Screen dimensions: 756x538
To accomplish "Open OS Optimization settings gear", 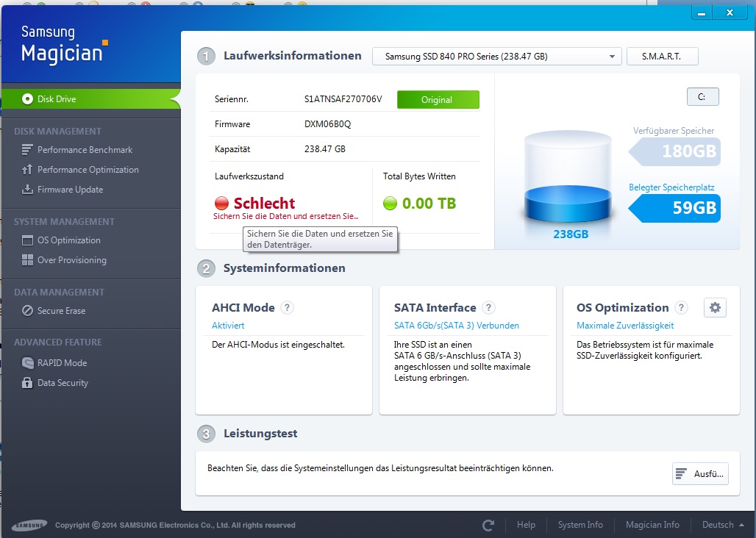I will tap(715, 307).
